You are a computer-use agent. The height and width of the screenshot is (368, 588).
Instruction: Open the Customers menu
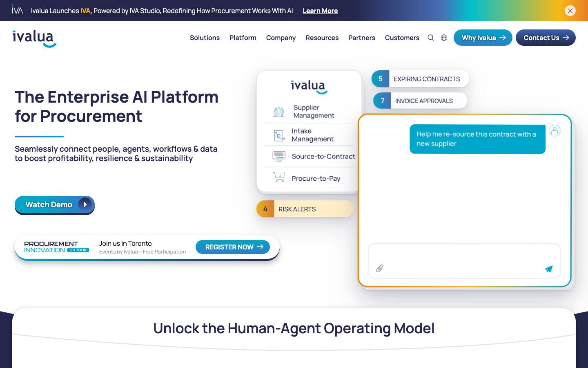click(x=402, y=38)
